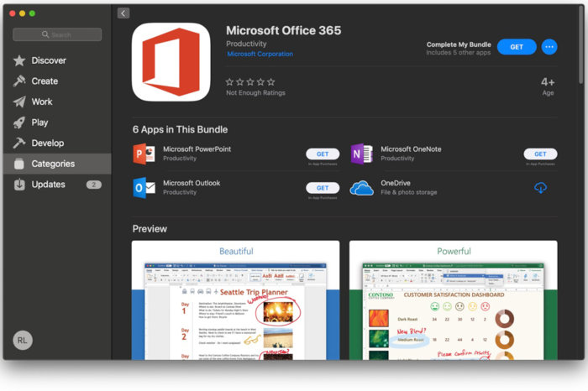Open the Microsoft Corporation developer link
Viewport: 588px width, 391px height.
coord(260,54)
